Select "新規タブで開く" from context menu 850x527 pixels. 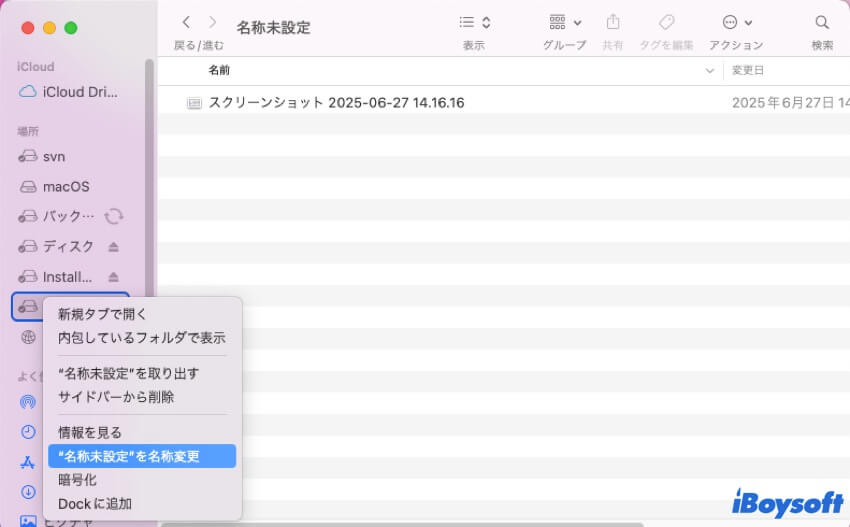(x=103, y=314)
